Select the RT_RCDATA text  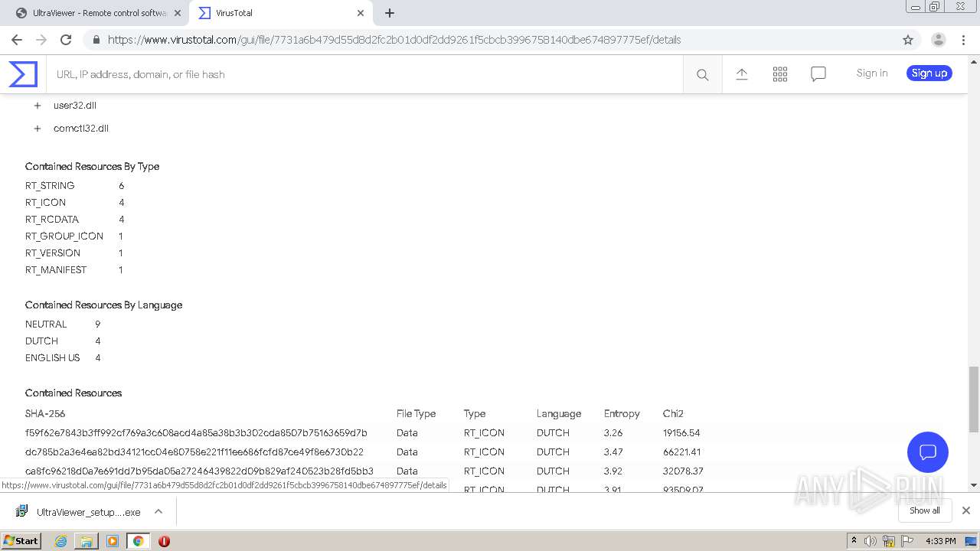(52, 220)
